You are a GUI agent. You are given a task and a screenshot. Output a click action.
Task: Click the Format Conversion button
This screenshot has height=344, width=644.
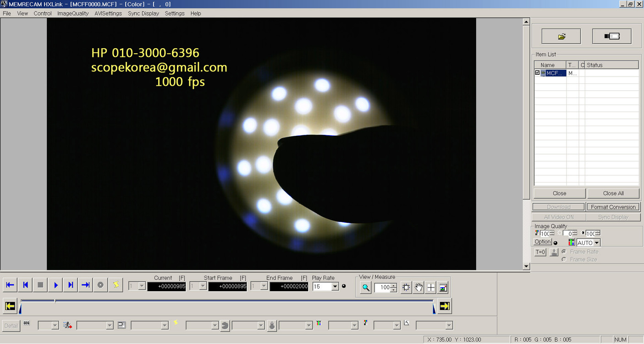tap(613, 206)
